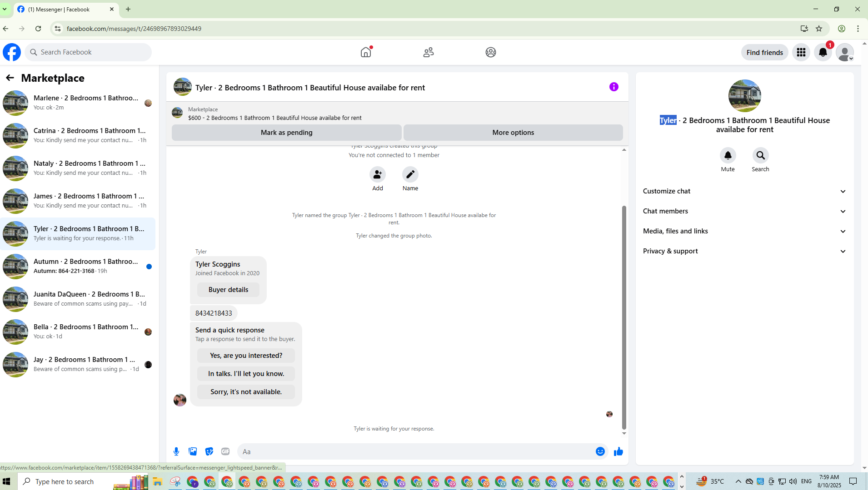
Task: Open Windows Start menu
Action: pos(6,481)
